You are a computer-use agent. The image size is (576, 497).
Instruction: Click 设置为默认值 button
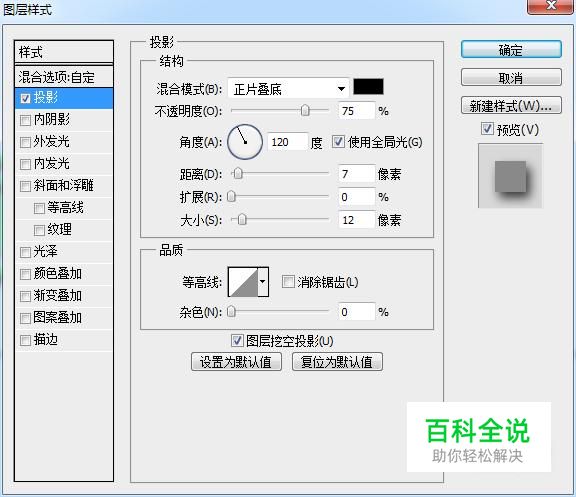pyautogui.click(x=236, y=362)
